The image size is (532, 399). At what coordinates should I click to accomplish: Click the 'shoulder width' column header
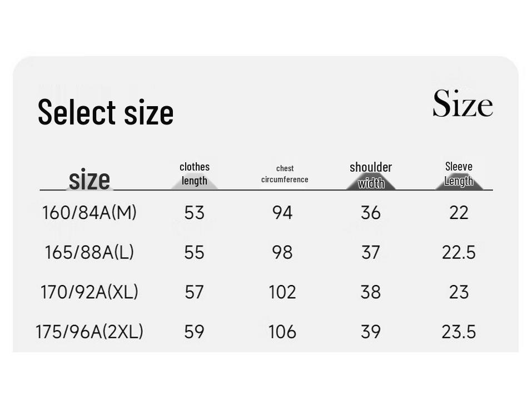tap(371, 175)
